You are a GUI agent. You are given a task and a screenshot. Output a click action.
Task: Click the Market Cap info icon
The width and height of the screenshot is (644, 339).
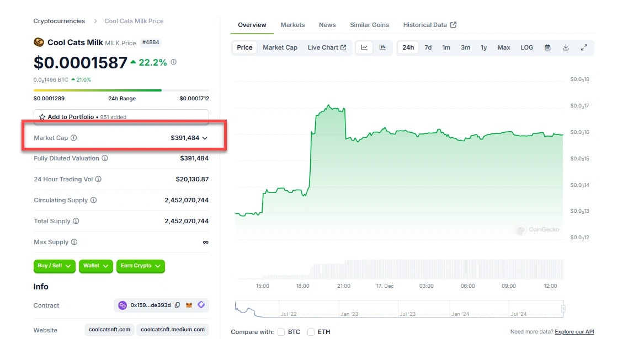click(x=74, y=138)
